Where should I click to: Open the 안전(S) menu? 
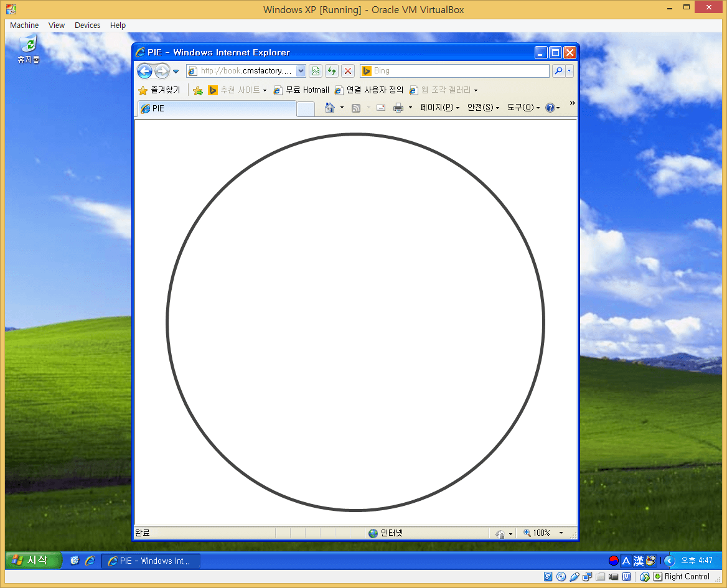(483, 108)
